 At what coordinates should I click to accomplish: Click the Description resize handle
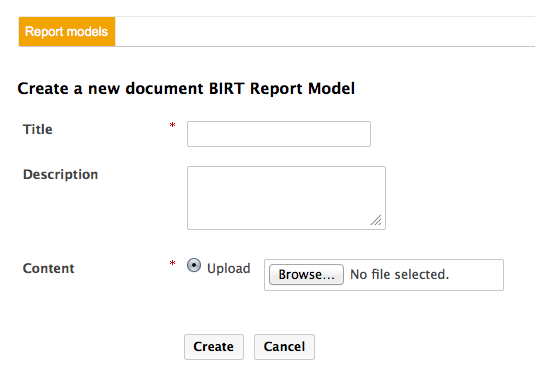[376, 220]
